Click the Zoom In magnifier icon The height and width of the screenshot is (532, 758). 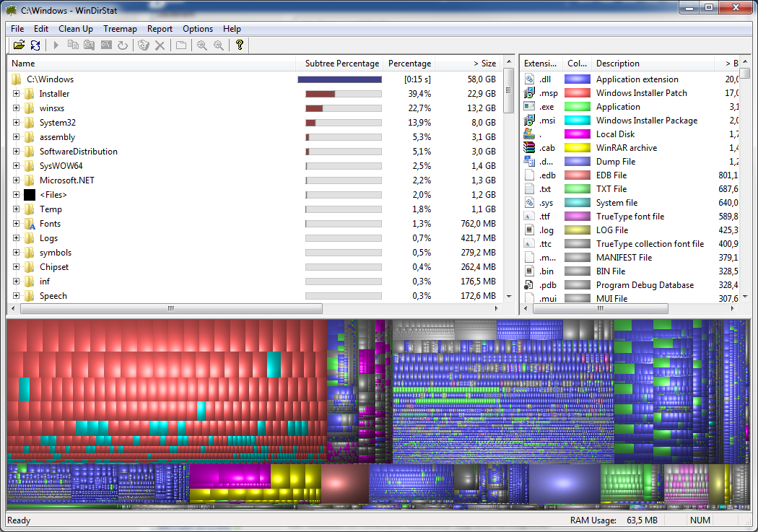pyautogui.click(x=202, y=45)
